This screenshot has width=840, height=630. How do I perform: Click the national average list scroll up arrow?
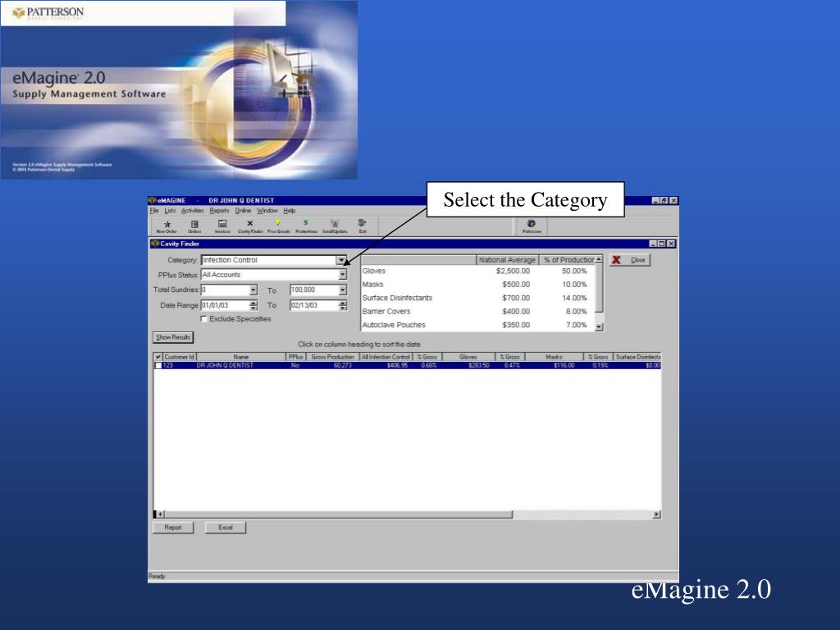point(599,259)
